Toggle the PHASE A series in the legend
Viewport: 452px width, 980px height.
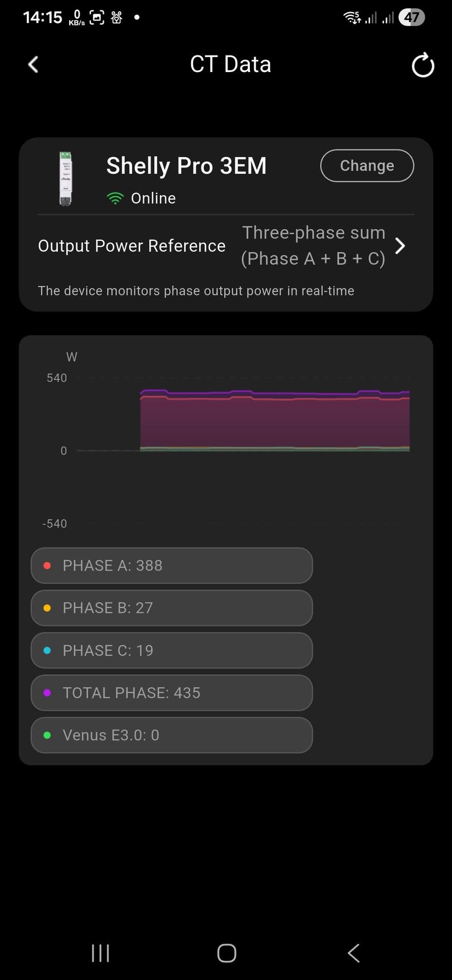pos(171,565)
